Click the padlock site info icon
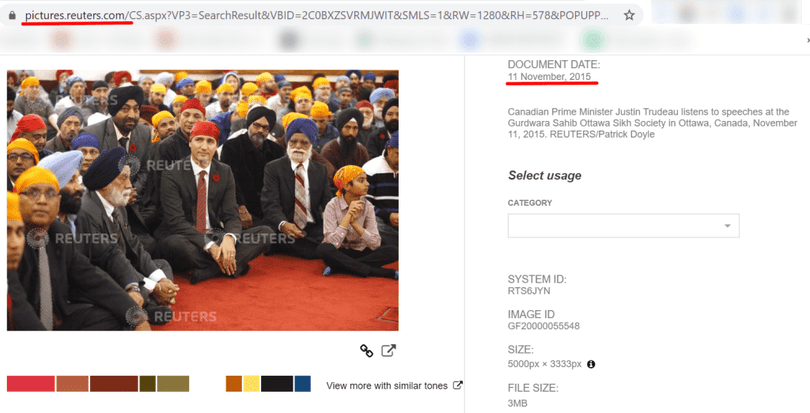 tap(13, 16)
